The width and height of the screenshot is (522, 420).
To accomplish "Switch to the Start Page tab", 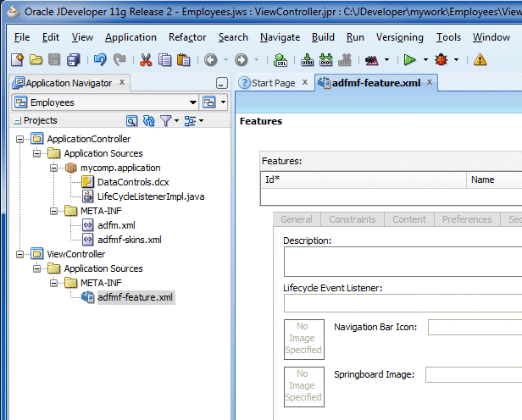I will pos(274,83).
